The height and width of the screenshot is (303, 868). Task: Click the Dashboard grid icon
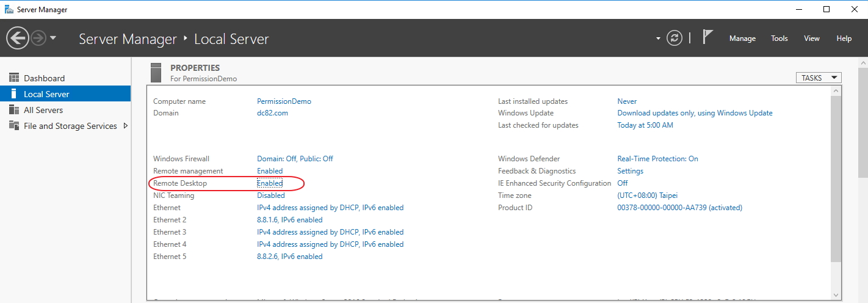[x=13, y=78]
